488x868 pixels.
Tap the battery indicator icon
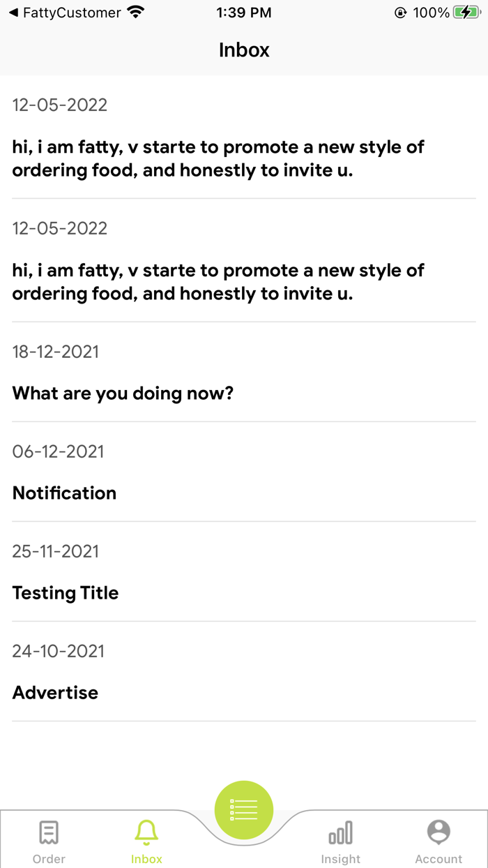pos(466,13)
